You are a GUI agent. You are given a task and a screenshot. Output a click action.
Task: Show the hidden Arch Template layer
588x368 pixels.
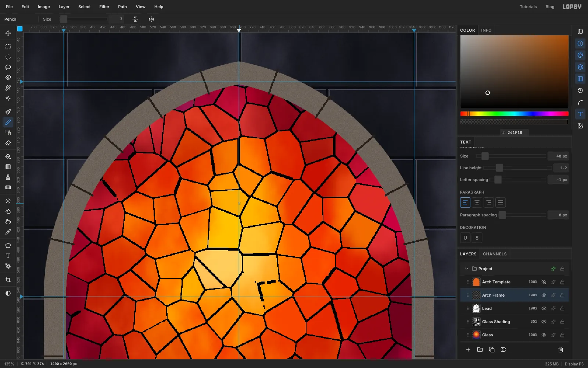(x=544, y=282)
